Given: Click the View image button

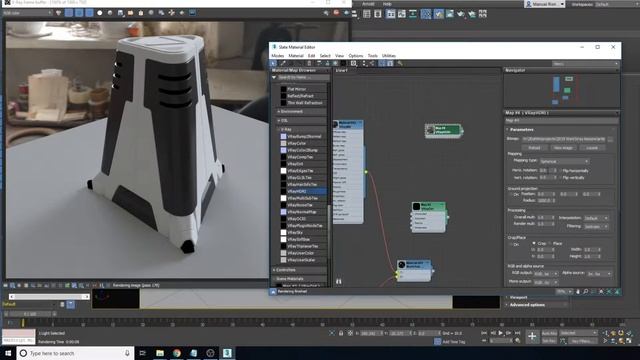Looking at the screenshot, I should (563, 148).
